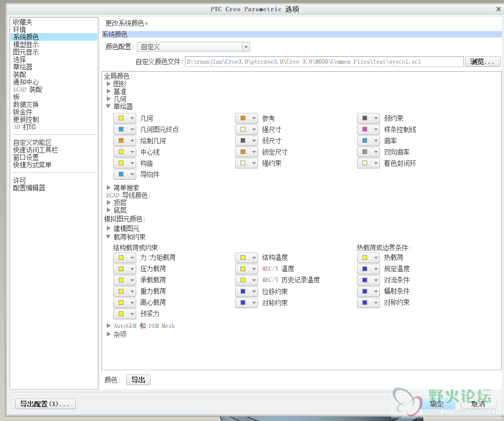Change the 双向曲率 color swatch
Screen dimensions: 504x421
pyautogui.click(x=368, y=152)
